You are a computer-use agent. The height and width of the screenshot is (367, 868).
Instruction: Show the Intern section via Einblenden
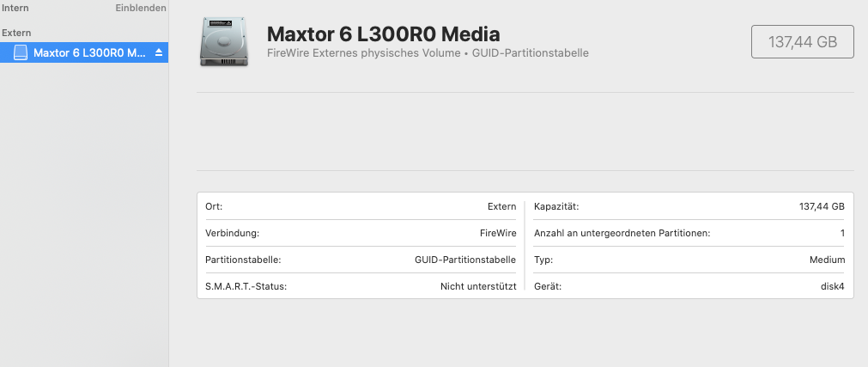coord(141,7)
